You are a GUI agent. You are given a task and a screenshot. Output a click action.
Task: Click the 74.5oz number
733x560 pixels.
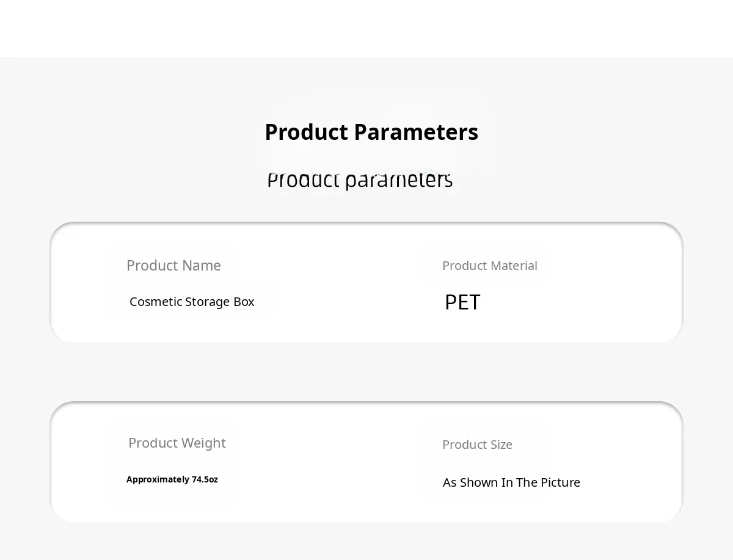pos(205,479)
